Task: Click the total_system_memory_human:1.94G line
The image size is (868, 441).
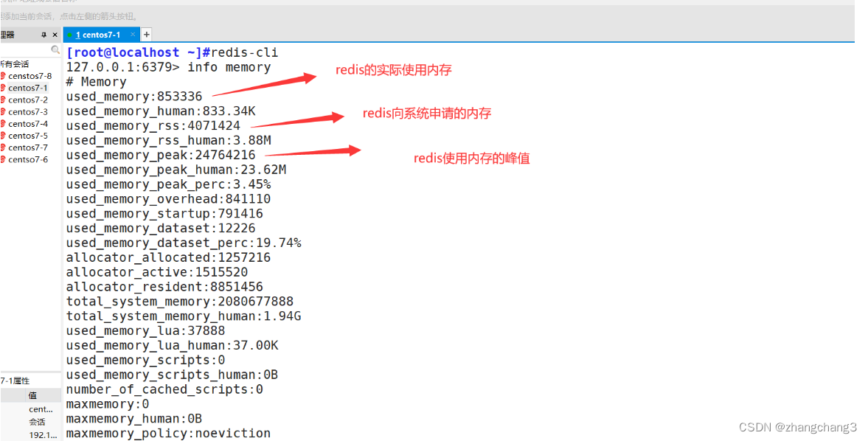Action: 184,316
